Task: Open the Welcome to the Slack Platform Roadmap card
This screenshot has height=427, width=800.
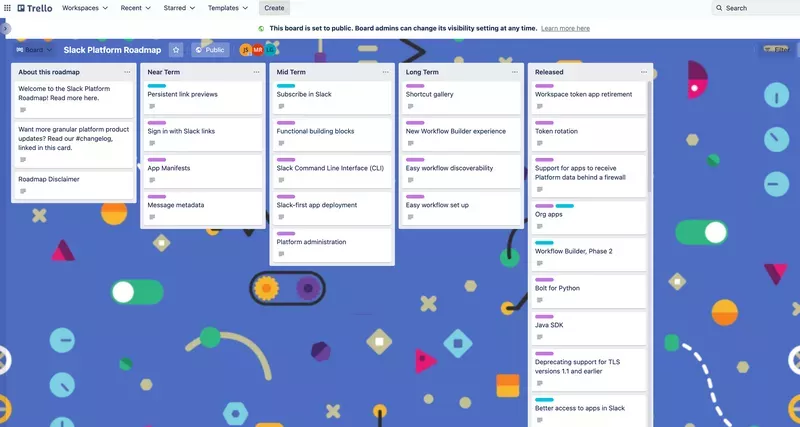Action: pos(74,99)
